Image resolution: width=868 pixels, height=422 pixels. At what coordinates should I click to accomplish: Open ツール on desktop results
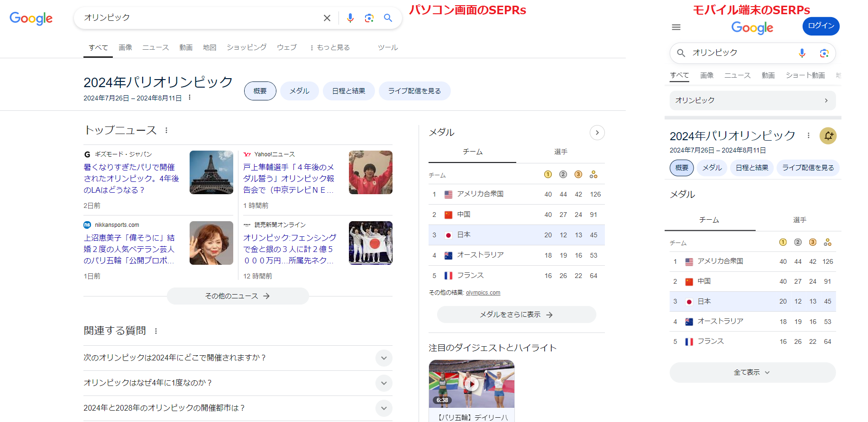[388, 47]
